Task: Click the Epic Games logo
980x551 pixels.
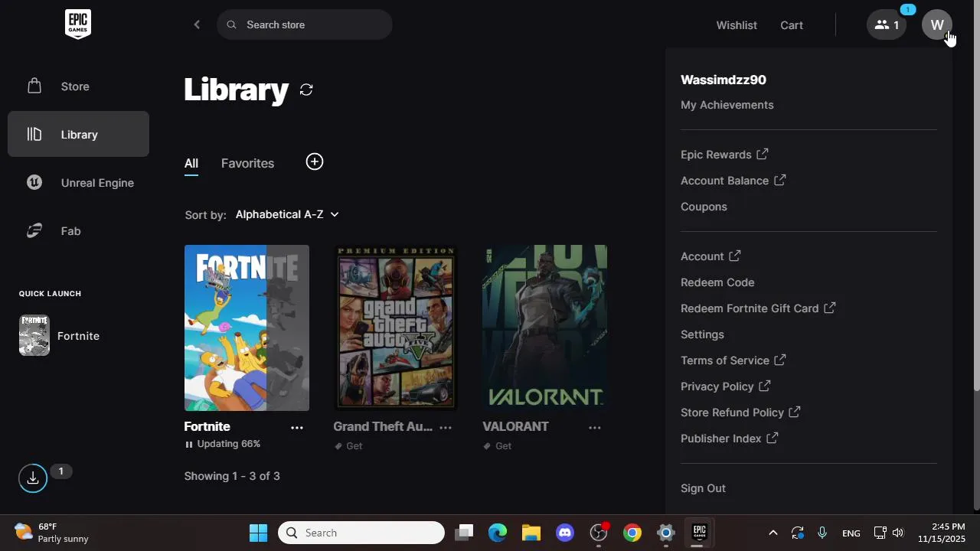Action: pos(78,24)
